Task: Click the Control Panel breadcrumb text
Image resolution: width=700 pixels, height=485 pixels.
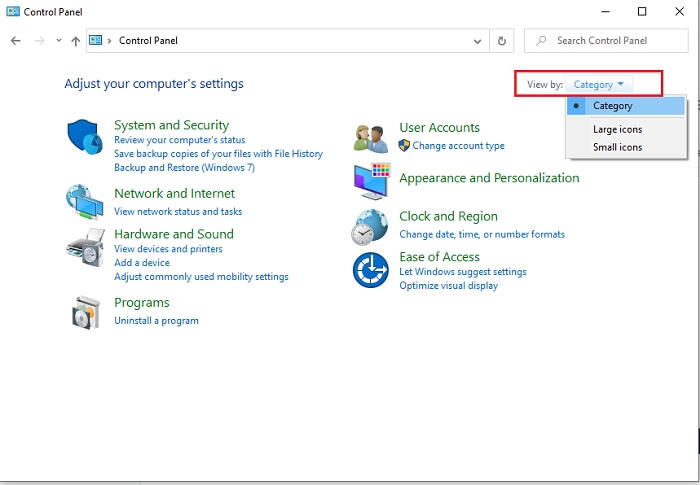Action: pos(148,41)
